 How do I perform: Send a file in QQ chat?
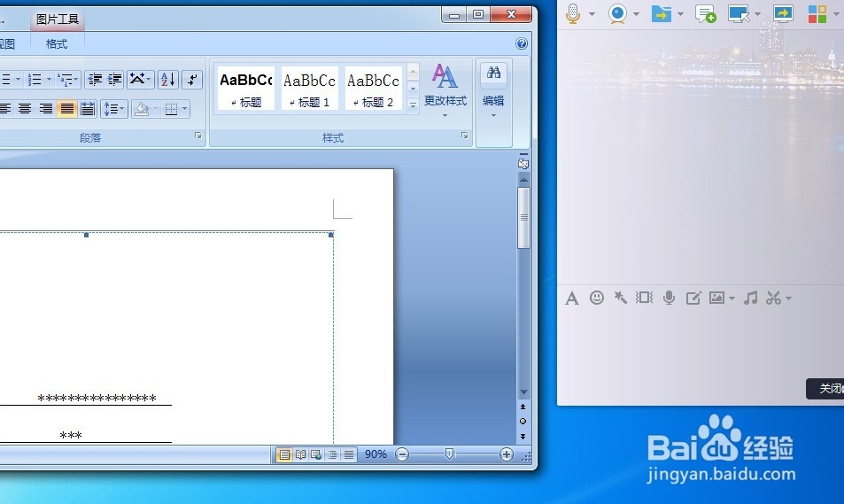coord(662,13)
